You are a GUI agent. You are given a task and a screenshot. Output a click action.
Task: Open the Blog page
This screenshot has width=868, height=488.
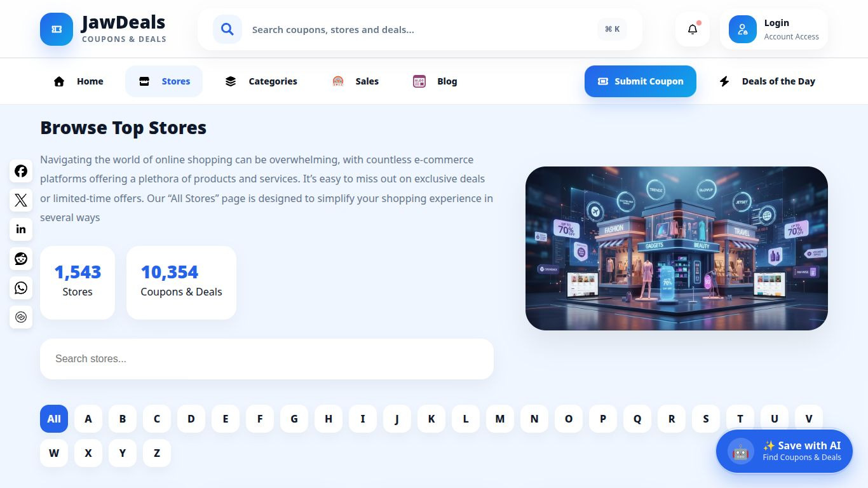[x=435, y=81]
